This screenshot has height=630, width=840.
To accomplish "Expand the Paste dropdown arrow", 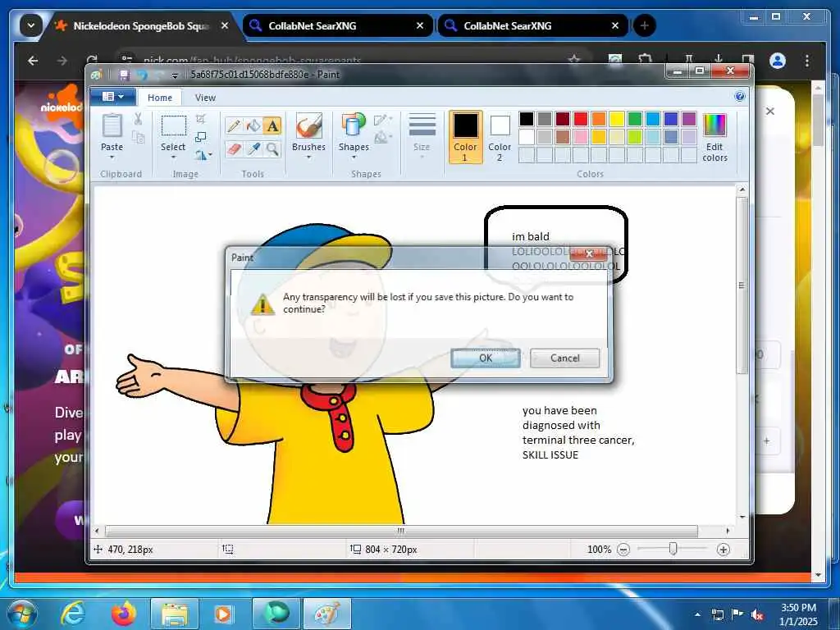I will (112, 157).
